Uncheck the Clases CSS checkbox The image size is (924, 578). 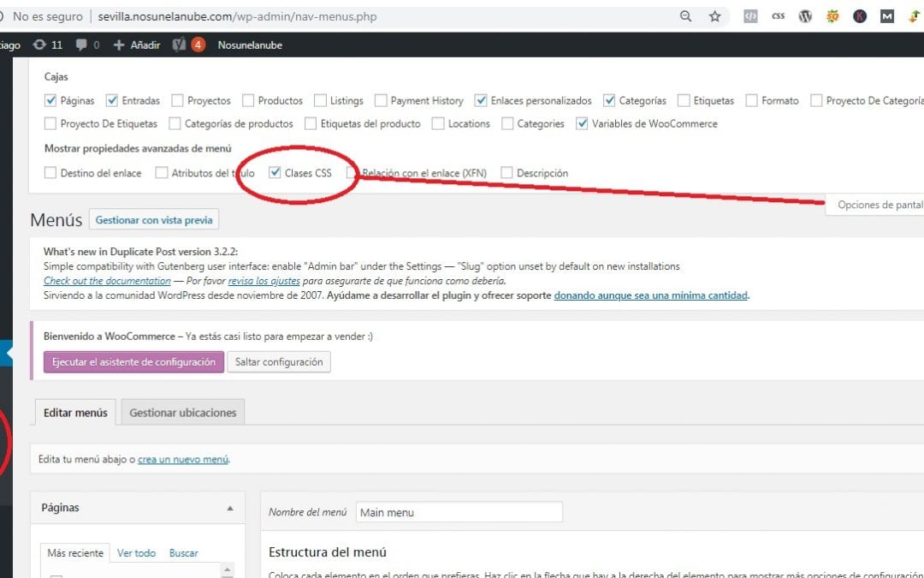[x=275, y=172]
